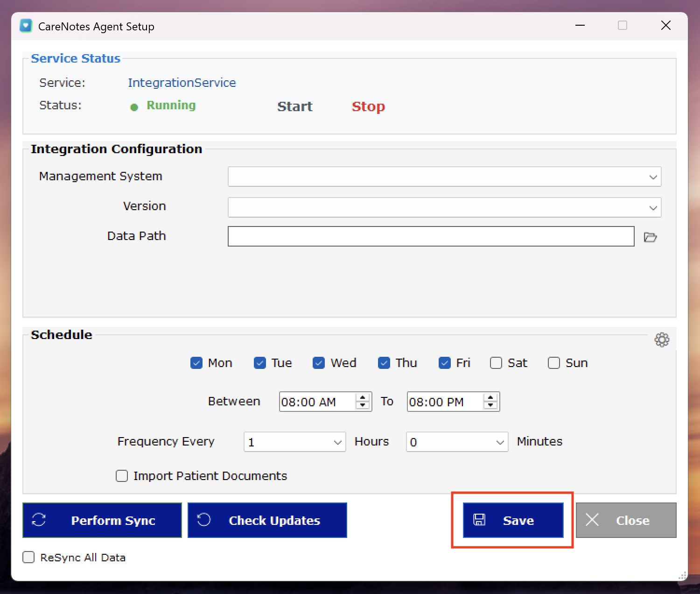Open the frequency Hours dropdown

294,442
